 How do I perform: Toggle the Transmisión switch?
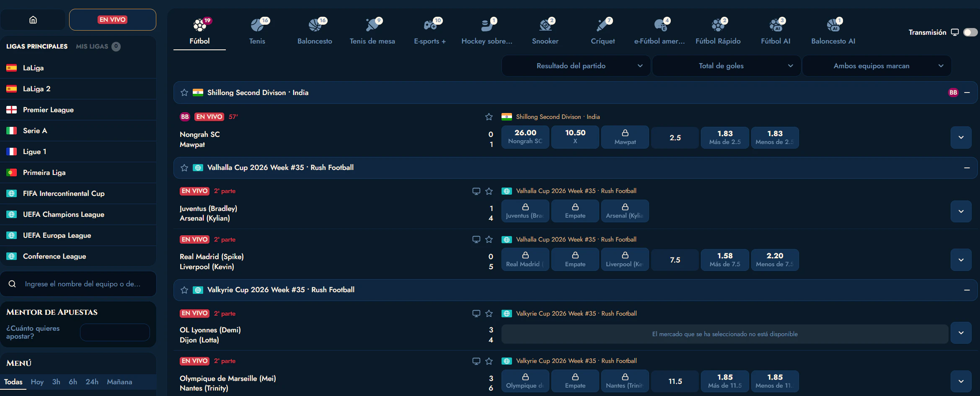pos(970,32)
